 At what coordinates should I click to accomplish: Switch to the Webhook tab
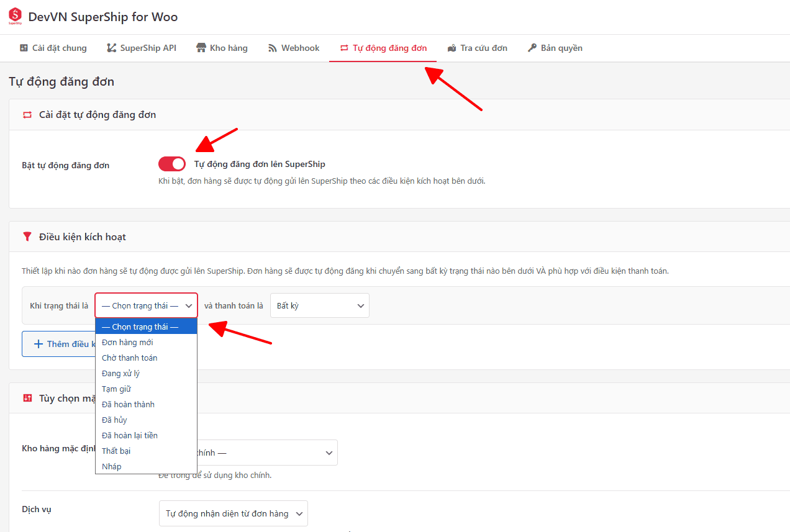click(294, 48)
